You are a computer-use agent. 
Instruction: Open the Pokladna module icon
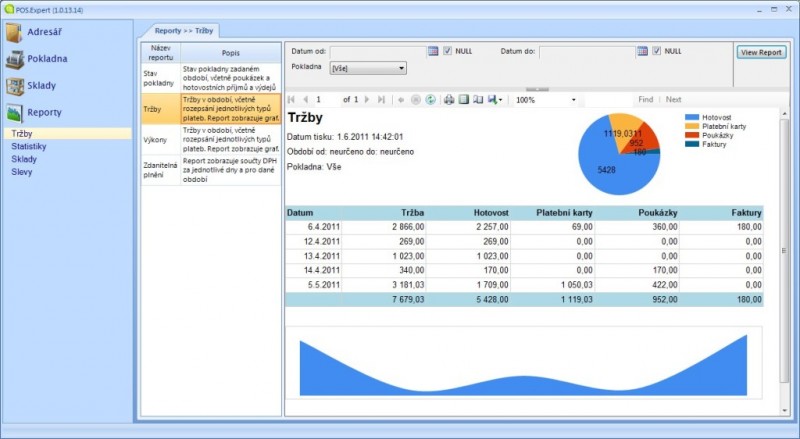14,59
